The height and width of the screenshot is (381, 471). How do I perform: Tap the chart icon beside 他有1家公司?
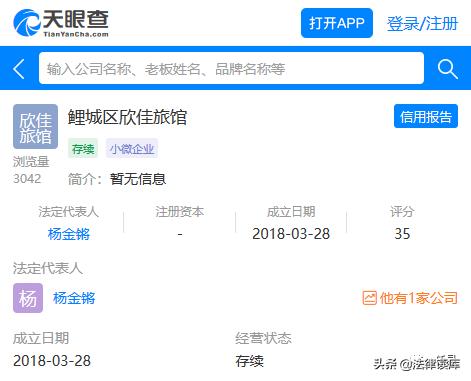369,297
